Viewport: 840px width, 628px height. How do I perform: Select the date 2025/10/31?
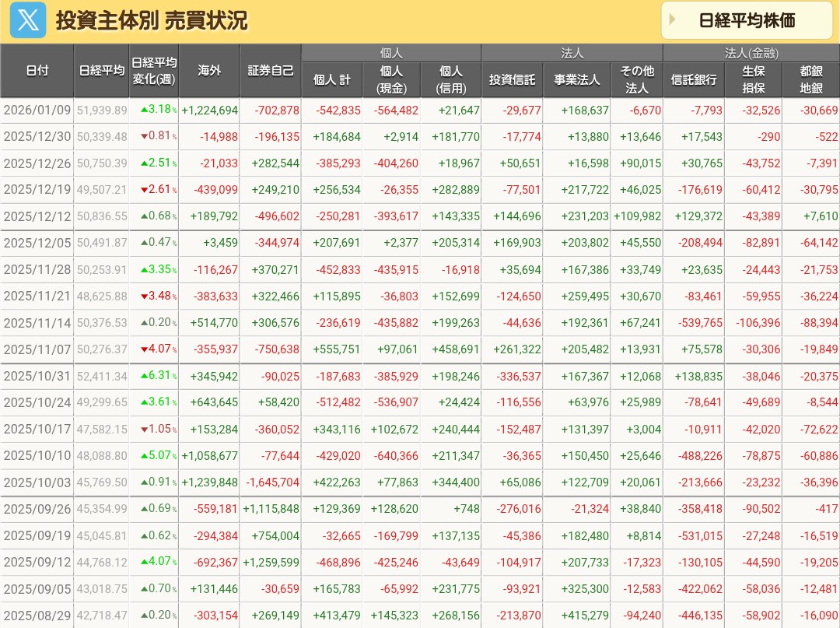[x=37, y=376]
